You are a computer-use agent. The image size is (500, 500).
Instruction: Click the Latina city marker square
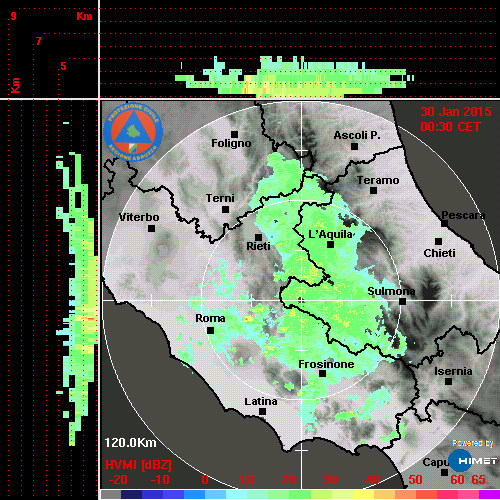tap(262, 412)
